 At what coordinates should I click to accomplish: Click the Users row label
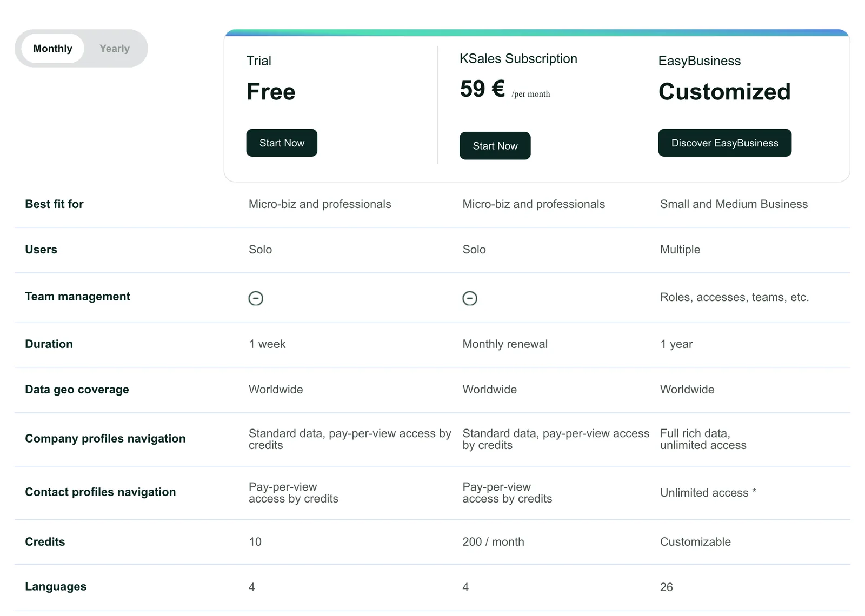41,250
